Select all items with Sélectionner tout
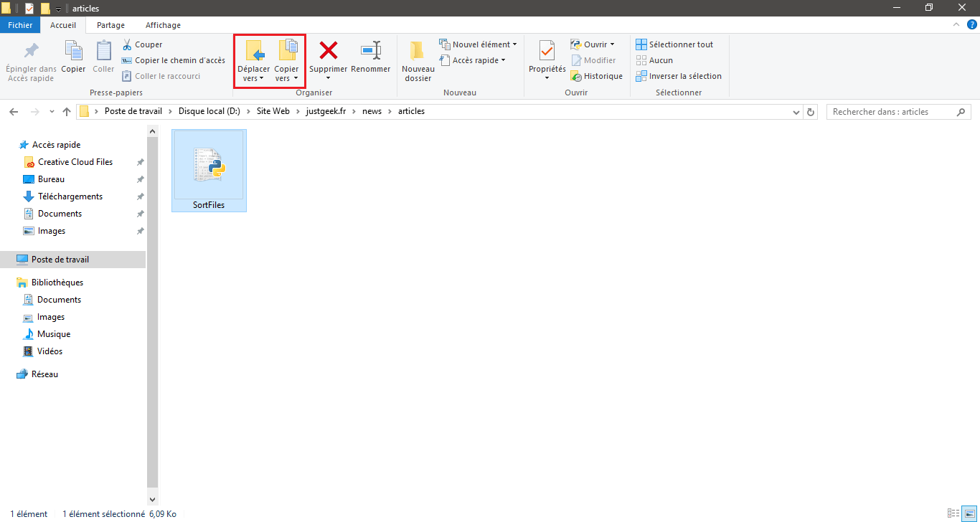This screenshot has width=980, height=522. coord(674,44)
